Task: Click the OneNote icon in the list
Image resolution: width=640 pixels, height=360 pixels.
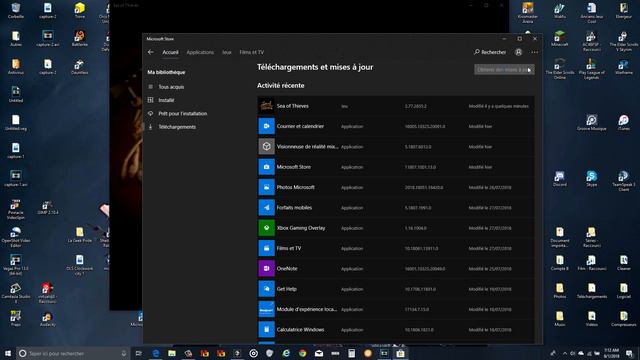Action: pos(267,269)
